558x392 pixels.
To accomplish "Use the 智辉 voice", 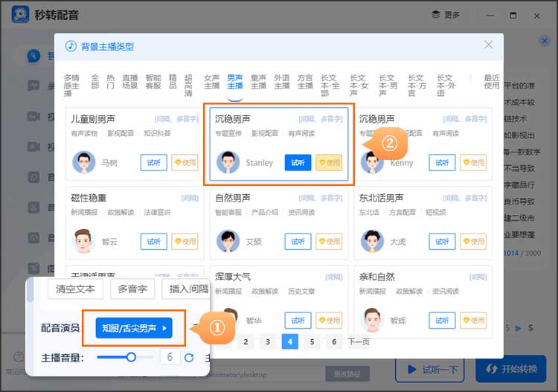I will (473, 321).
